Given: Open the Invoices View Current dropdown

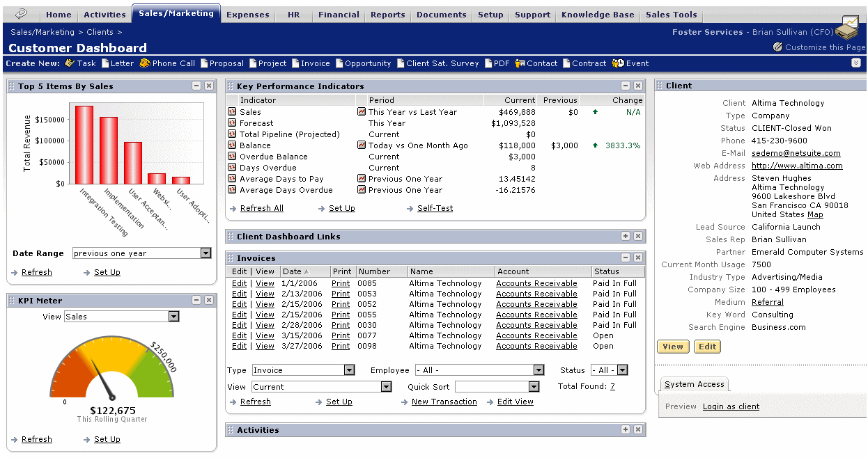Looking at the screenshot, I should pos(386,387).
